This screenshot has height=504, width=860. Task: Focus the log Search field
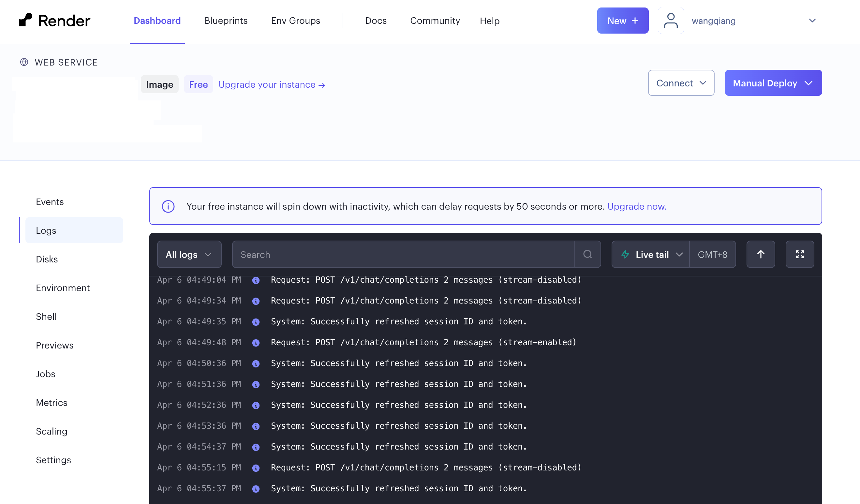pyautogui.click(x=403, y=254)
